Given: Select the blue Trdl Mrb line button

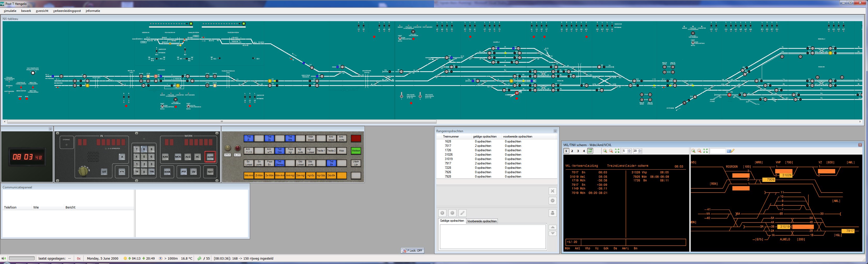Looking at the screenshot, I should 290,138.
